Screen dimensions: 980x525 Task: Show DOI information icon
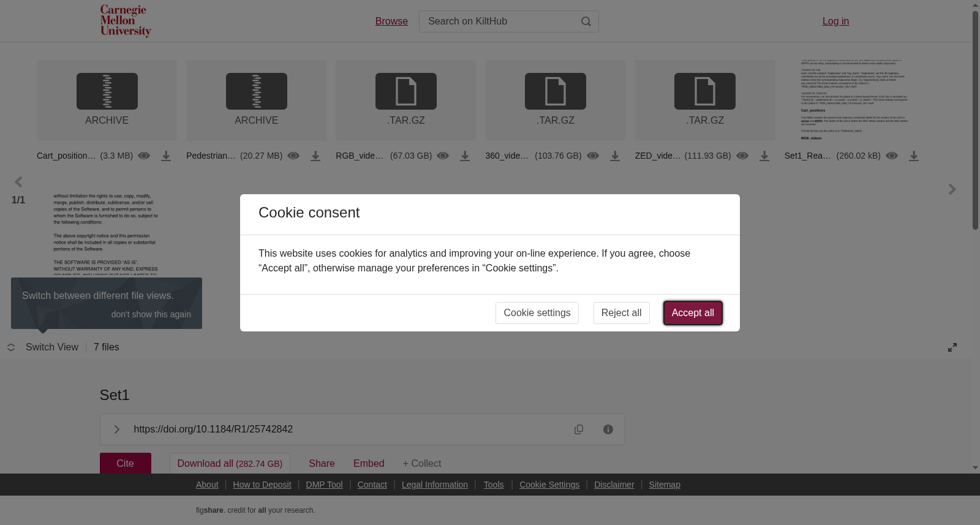point(608,429)
